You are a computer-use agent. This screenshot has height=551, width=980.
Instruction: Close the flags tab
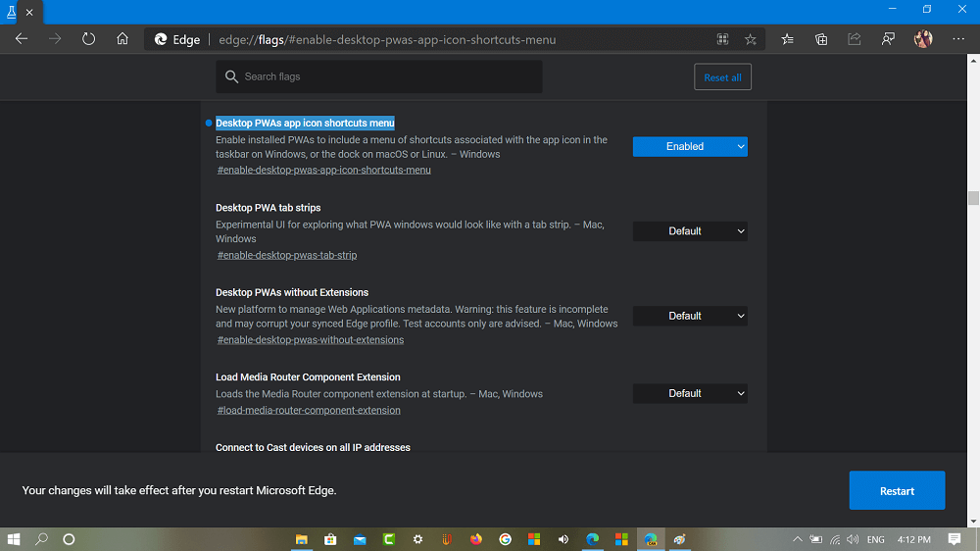tap(29, 12)
